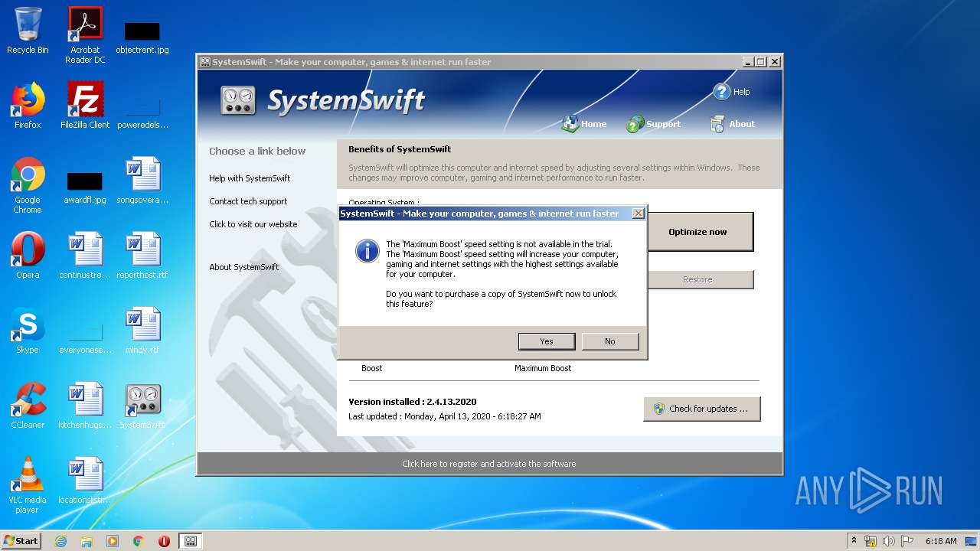Select the poweredels desktop file
Viewport: 980px width, 551px height.
pos(142,112)
